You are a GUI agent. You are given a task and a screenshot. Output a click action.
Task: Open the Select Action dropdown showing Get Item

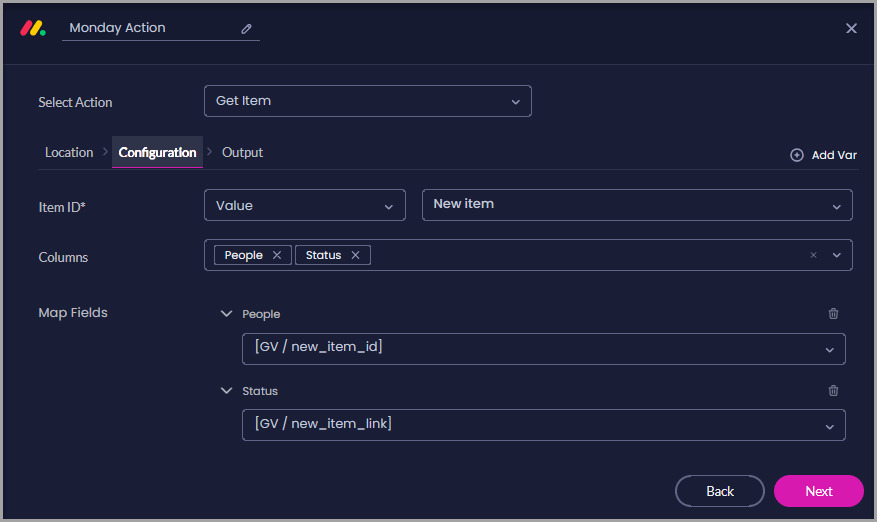(367, 101)
